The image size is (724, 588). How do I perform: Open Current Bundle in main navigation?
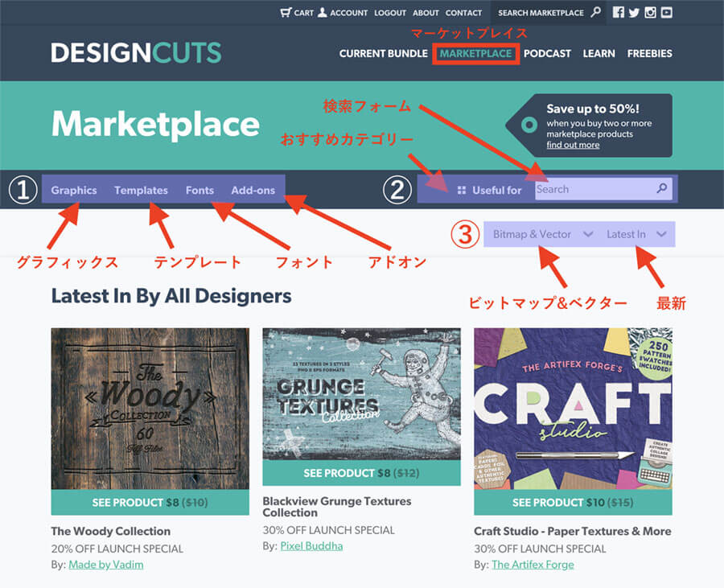(x=383, y=54)
